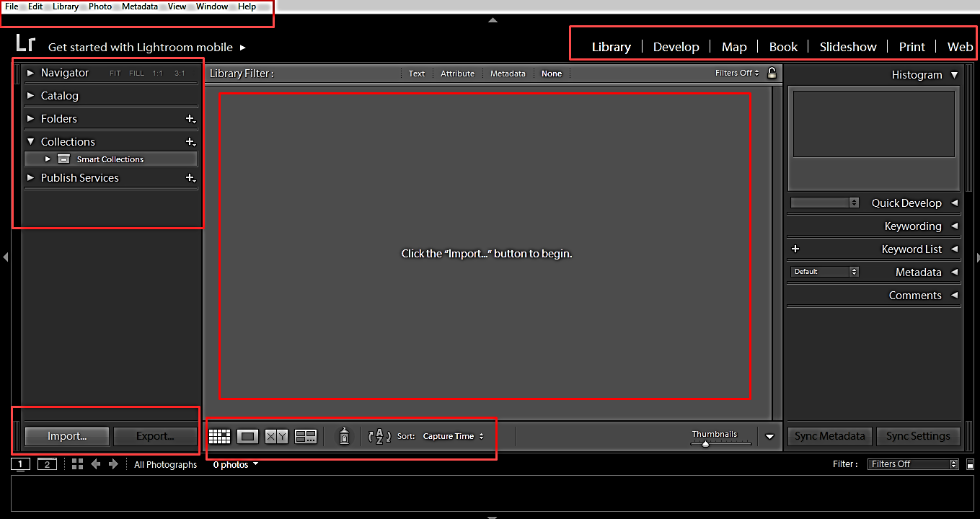The image size is (980, 519).
Task: Switch to Grid view icon
Action: coord(219,436)
